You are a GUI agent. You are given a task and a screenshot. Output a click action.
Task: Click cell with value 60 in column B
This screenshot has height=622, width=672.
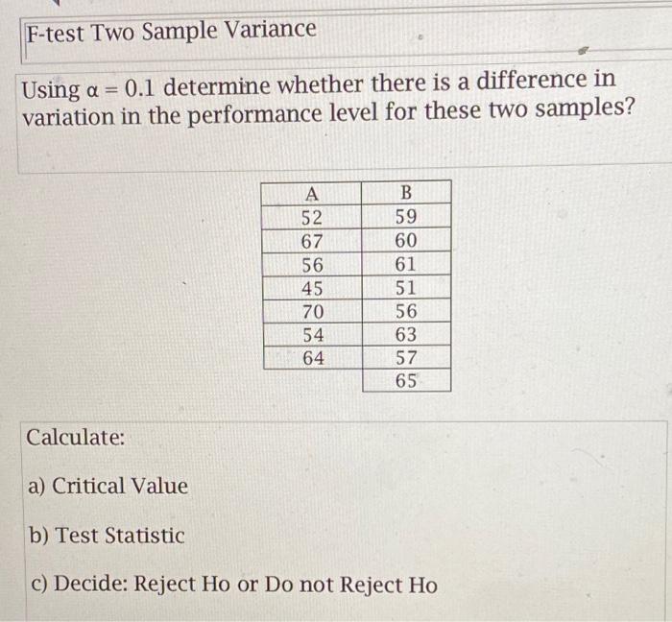coord(406,240)
